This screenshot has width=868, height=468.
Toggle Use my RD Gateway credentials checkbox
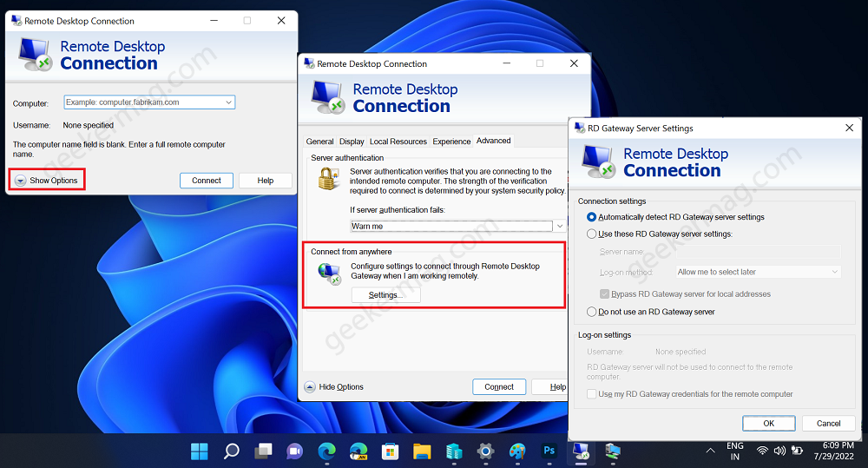click(x=591, y=394)
